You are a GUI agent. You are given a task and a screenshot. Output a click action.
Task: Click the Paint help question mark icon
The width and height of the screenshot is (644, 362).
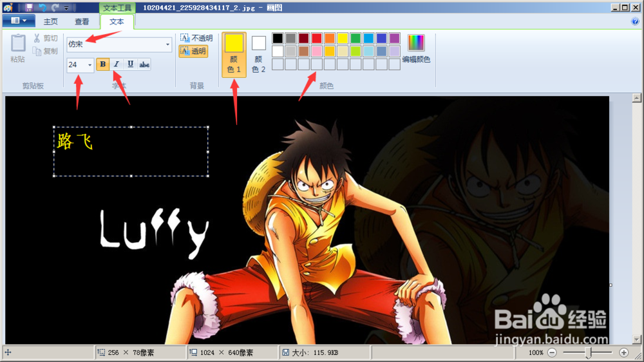[x=635, y=21]
